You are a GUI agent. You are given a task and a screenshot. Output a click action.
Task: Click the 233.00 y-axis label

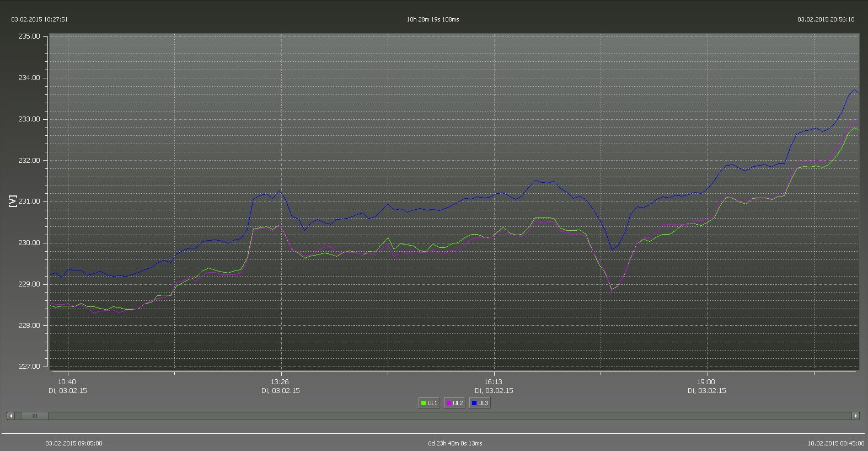pyautogui.click(x=29, y=119)
